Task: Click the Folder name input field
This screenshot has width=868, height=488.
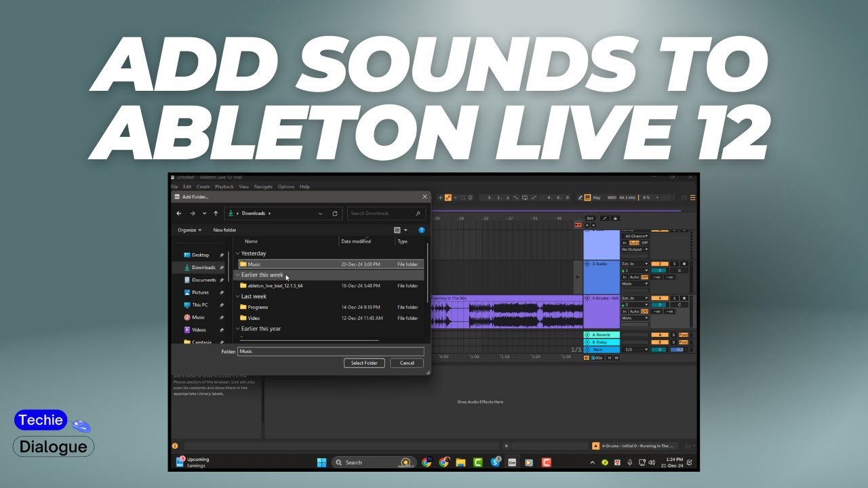Action: tap(331, 351)
